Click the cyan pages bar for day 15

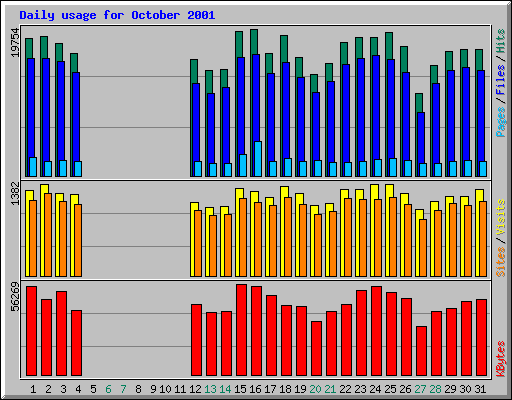pos(243,165)
